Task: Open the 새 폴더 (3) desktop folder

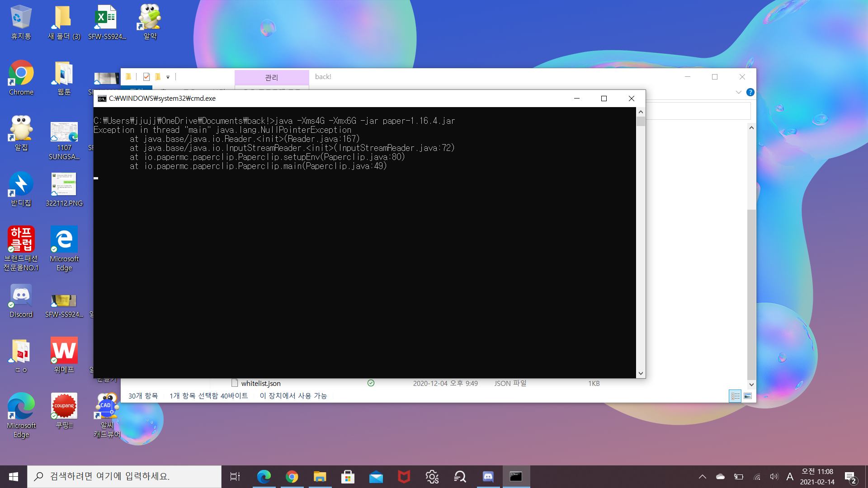Action: tap(64, 22)
